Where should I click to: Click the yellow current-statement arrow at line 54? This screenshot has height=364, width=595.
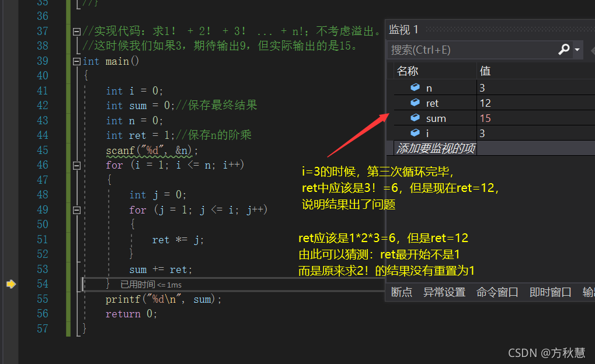pos(11,284)
